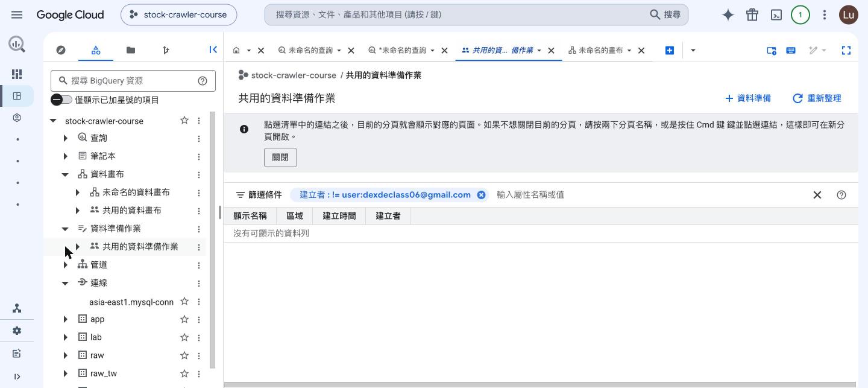Open search help question icon

click(203, 81)
